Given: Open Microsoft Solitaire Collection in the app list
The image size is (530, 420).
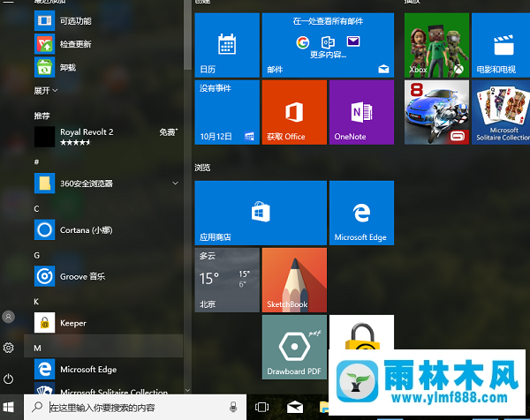Looking at the screenshot, I should tap(103, 388).
